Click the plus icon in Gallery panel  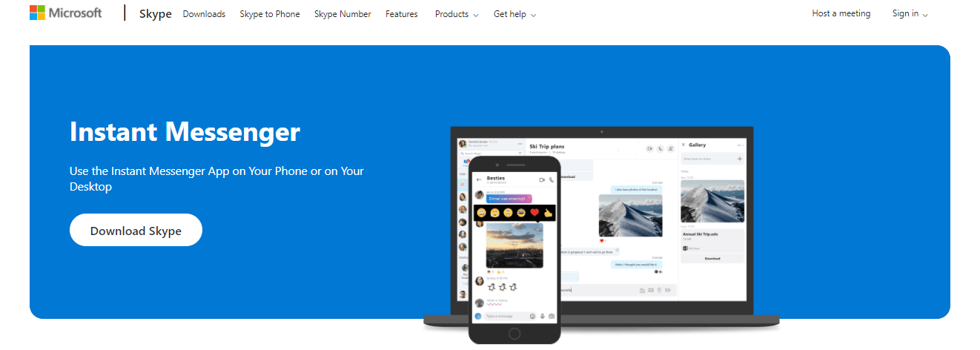coord(739,159)
